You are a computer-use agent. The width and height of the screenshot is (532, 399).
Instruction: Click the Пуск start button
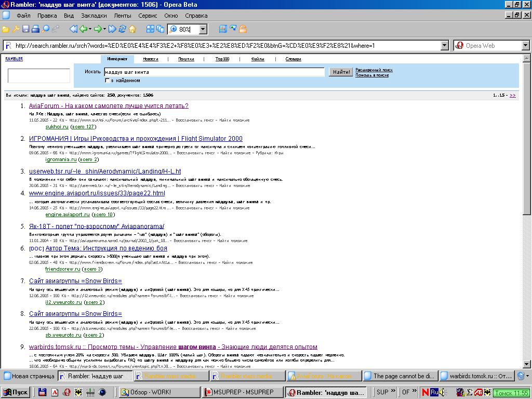[x=16, y=392]
